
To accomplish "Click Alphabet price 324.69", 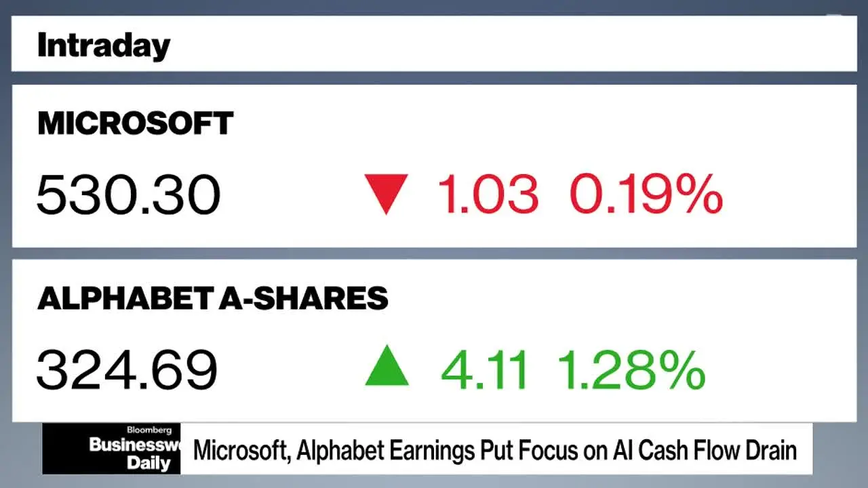I will [x=127, y=369].
